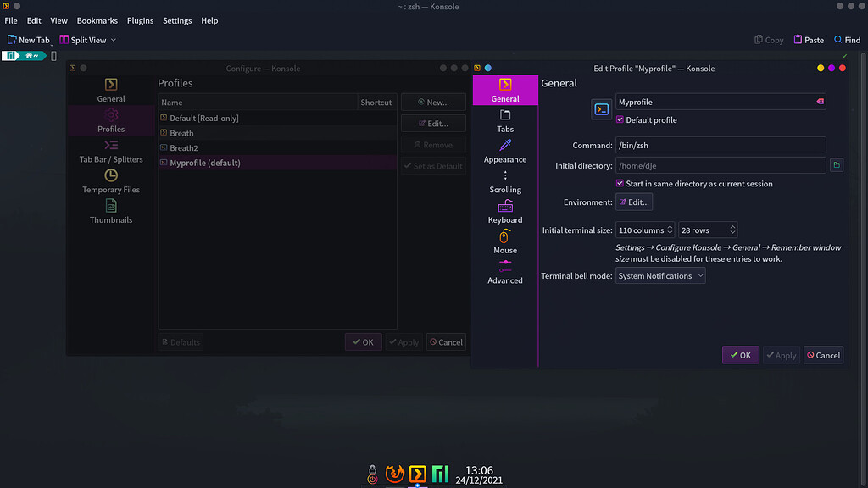Switch to the Scrolling settings section
The width and height of the screenshot is (868, 488).
504,184
